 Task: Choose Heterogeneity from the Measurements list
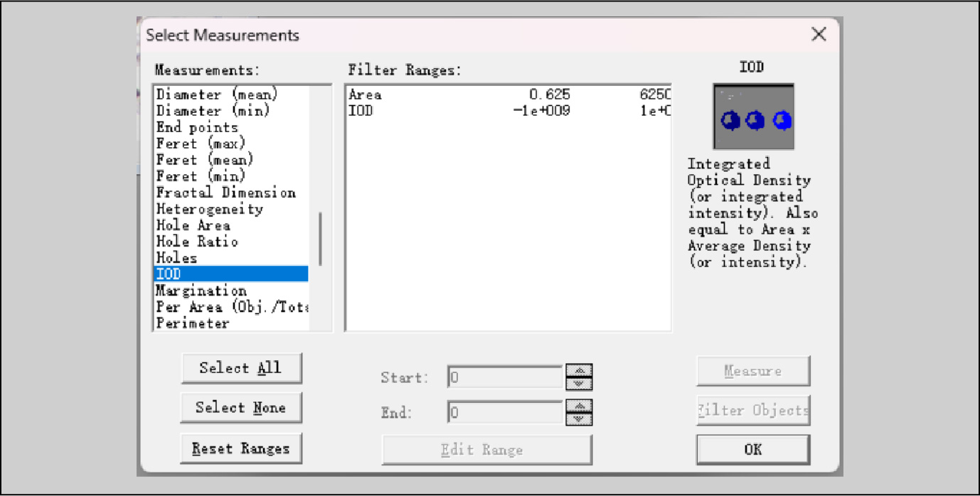point(210,209)
